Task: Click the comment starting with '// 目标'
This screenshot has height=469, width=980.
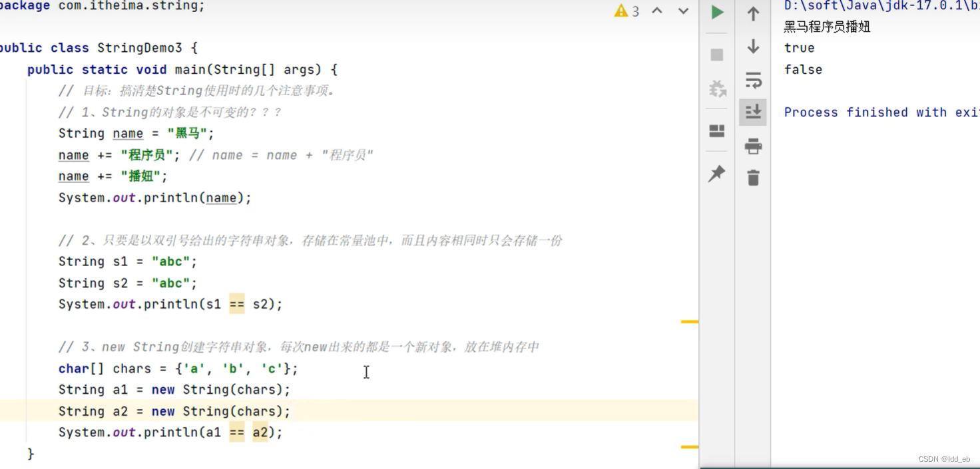Action: click(196, 91)
